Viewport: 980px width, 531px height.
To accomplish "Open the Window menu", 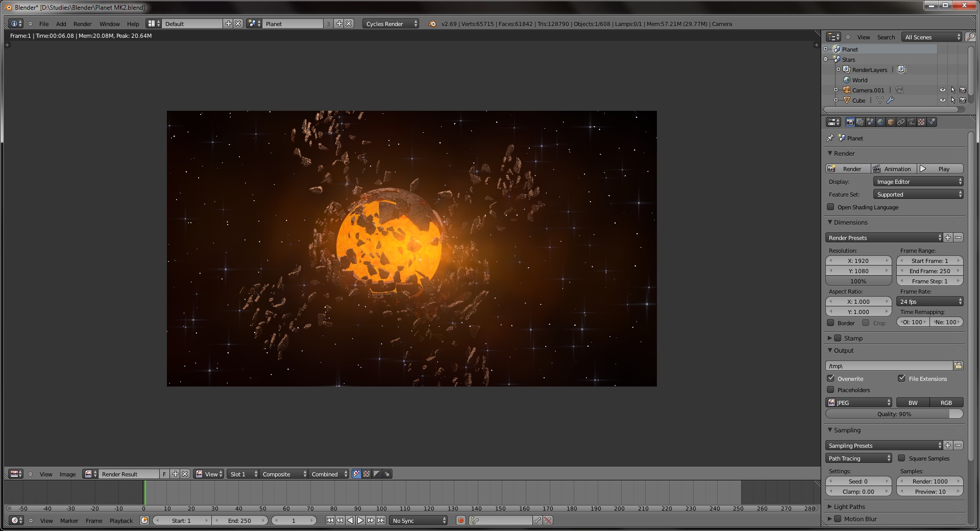I will point(109,23).
